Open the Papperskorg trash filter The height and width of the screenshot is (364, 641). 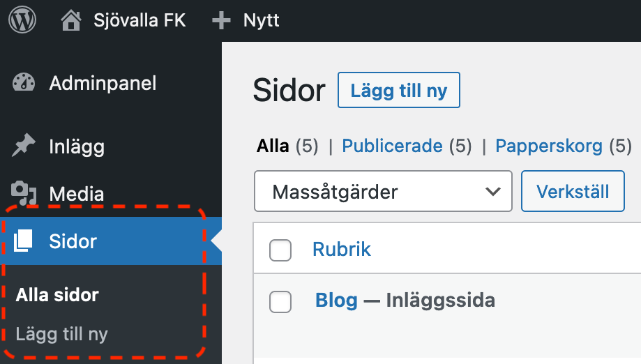[x=548, y=146]
